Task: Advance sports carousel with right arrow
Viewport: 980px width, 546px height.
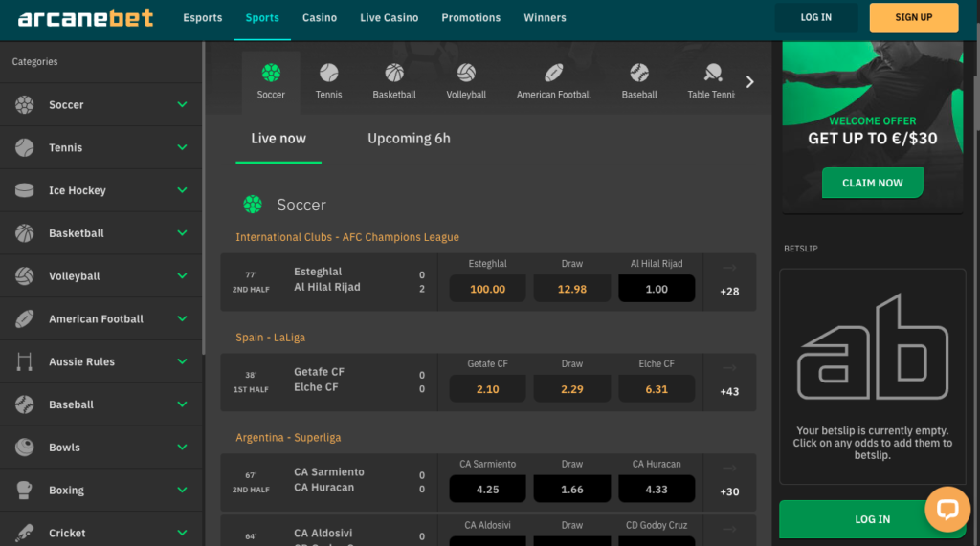Action: click(x=750, y=82)
